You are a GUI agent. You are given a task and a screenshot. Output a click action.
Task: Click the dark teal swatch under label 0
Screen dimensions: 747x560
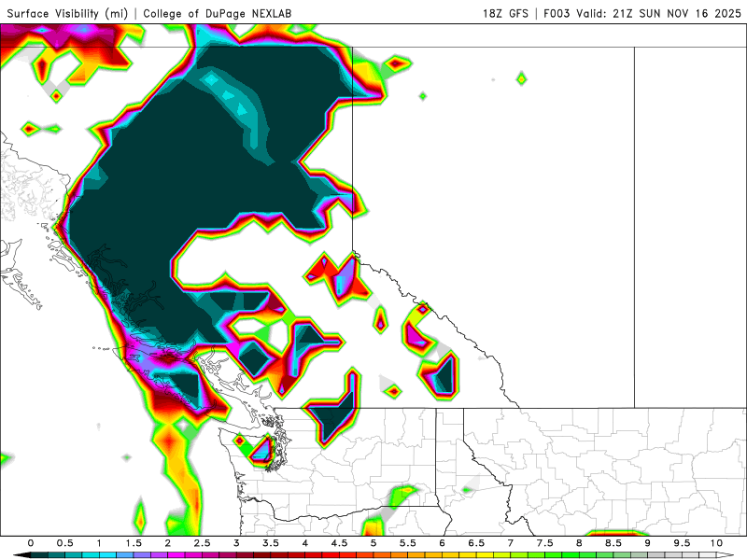point(39,555)
